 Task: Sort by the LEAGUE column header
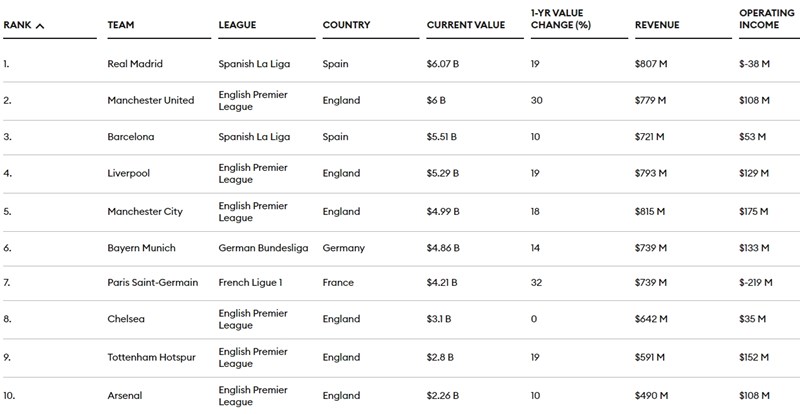236,25
